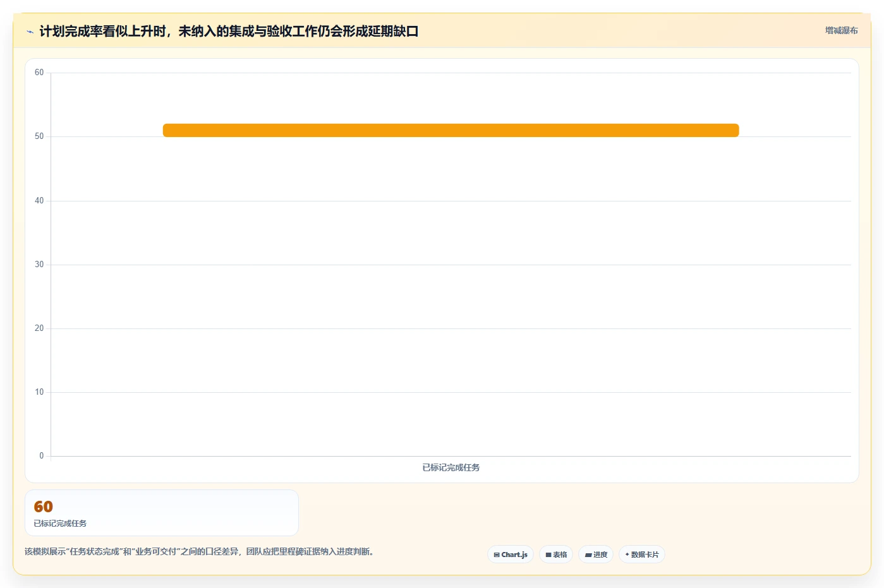884x588 pixels.
Task: Click the orange waterfall bar in chart
Action: click(451, 130)
